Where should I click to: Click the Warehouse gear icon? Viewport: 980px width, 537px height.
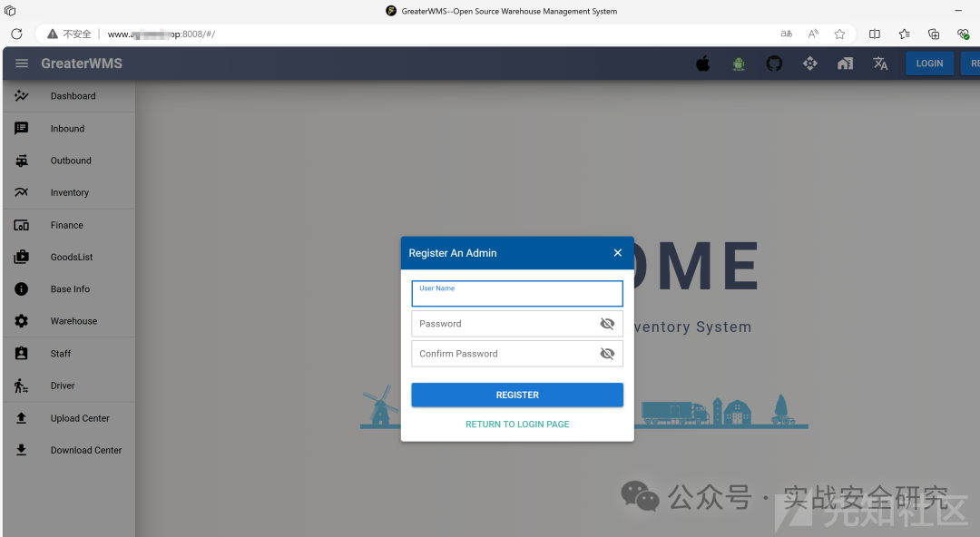(21, 321)
